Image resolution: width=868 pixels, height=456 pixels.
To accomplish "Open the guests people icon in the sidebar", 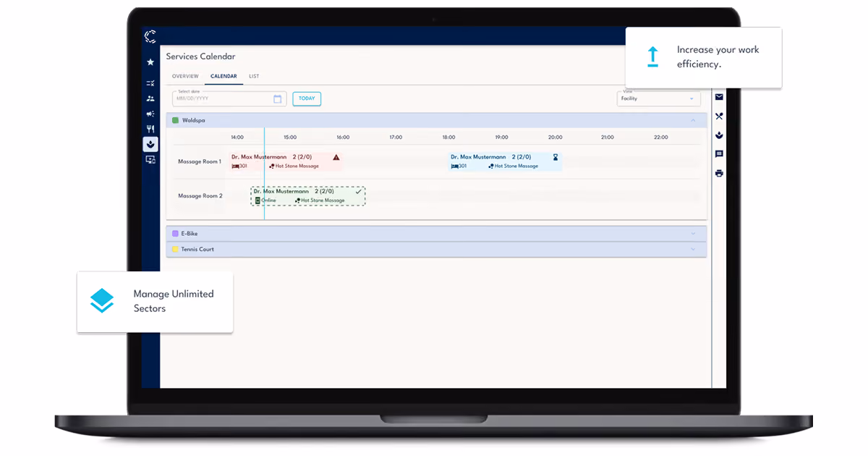I will coord(150,98).
